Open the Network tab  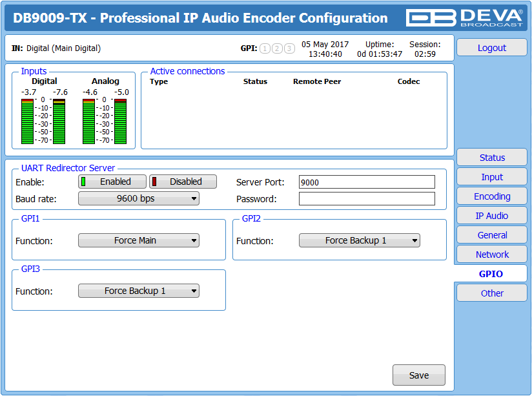click(492, 255)
